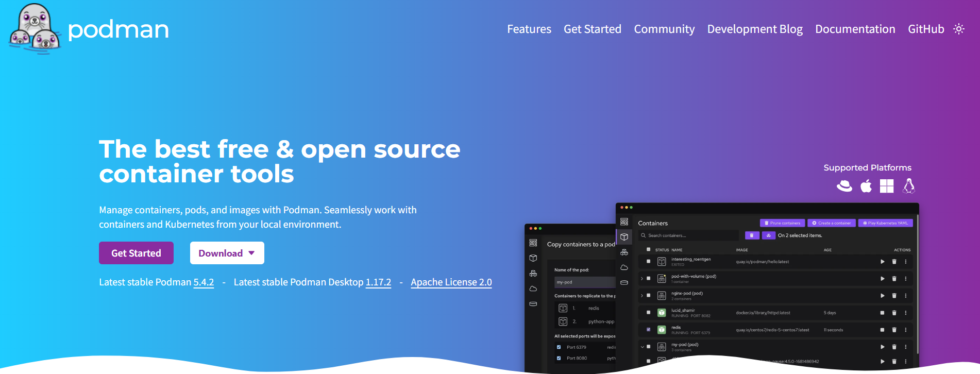The image size is (980, 374).
Task: Go to the Community page
Action: (664, 29)
